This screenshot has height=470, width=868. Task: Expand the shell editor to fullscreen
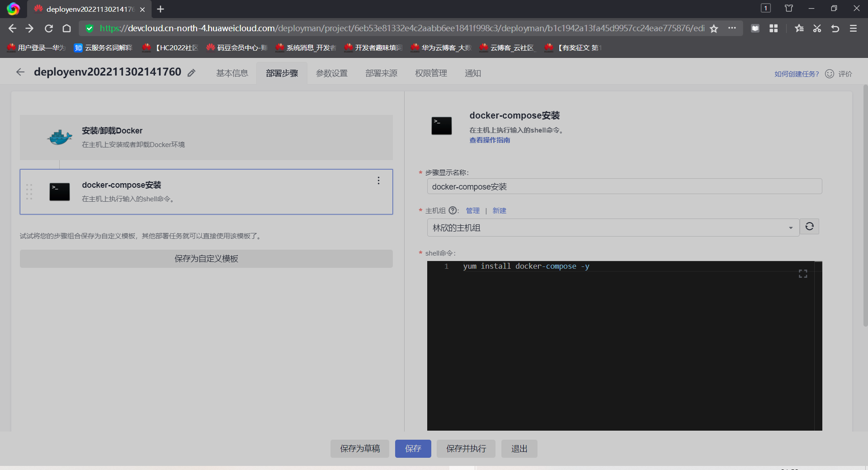click(x=803, y=274)
